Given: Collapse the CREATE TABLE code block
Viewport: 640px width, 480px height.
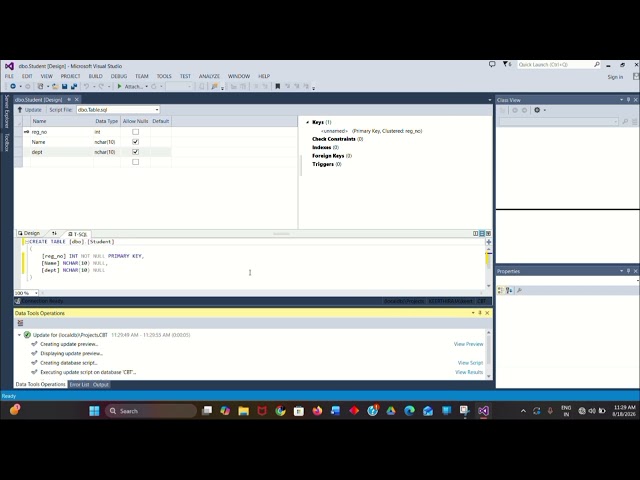Looking at the screenshot, I should (x=27, y=242).
